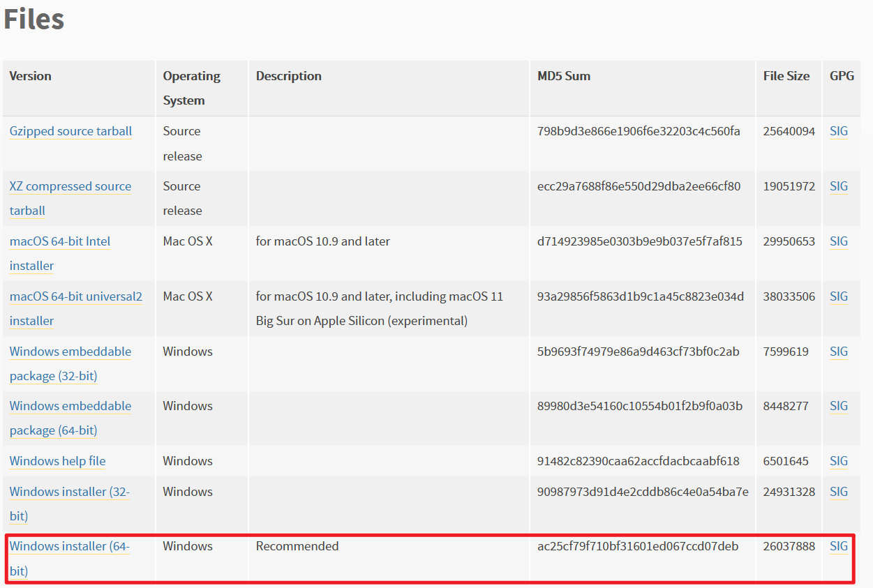This screenshot has width=873, height=588.
Task: Open SIG link for Windows installer 32-bit
Action: [839, 492]
